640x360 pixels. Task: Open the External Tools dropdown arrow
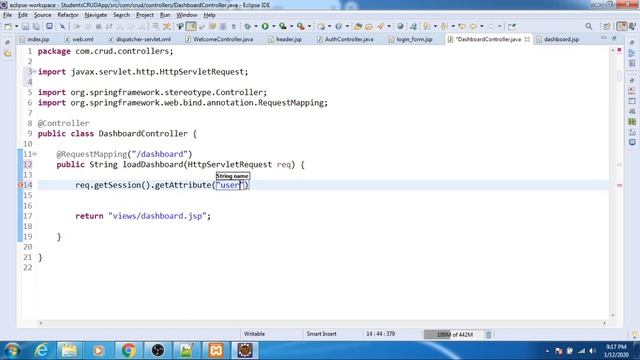point(309,26)
